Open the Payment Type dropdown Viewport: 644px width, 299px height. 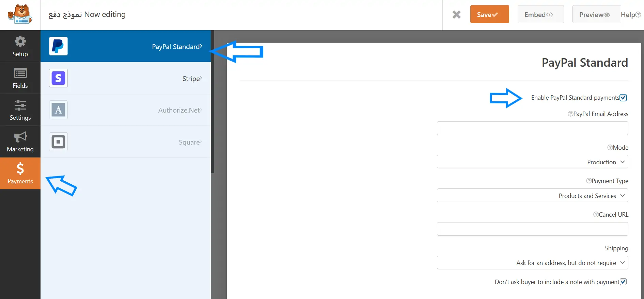pos(532,196)
